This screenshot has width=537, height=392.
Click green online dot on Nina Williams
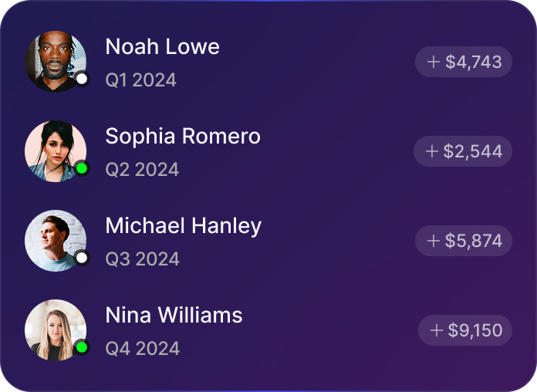tap(81, 347)
